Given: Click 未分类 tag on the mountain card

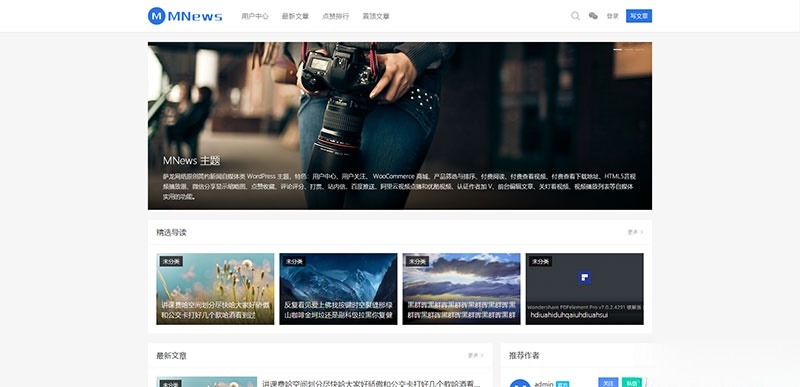Looking at the screenshot, I should pos(294,261).
